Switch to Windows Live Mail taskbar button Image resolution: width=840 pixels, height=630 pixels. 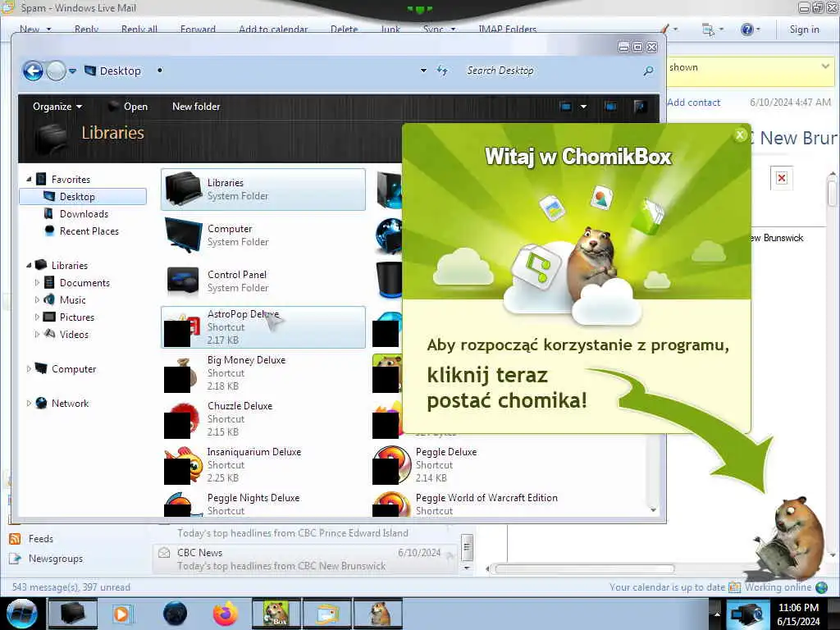(326, 614)
